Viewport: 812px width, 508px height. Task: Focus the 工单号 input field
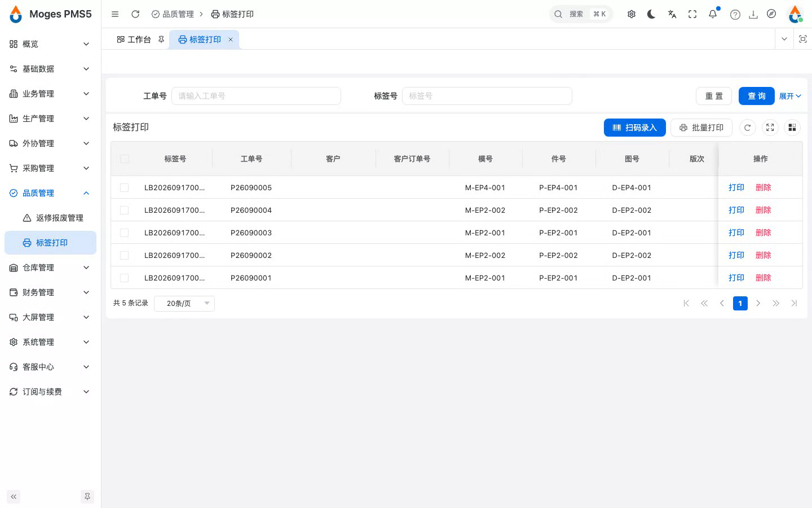point(256,96)
